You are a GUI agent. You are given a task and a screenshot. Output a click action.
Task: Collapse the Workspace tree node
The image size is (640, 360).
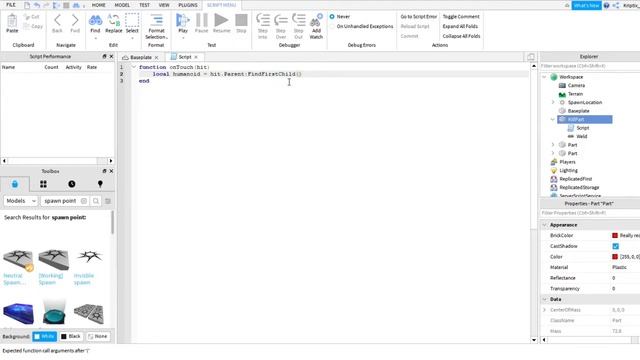click(x=544, y=77)
